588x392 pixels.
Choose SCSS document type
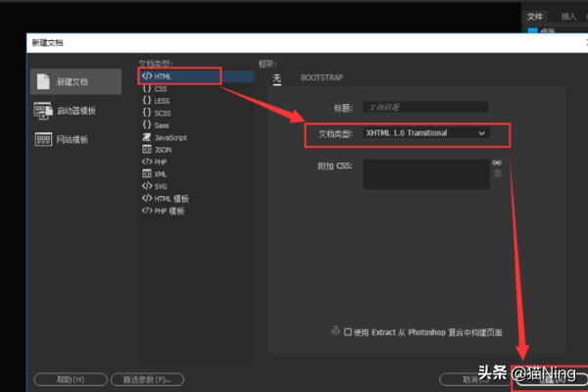click(157, 113)
